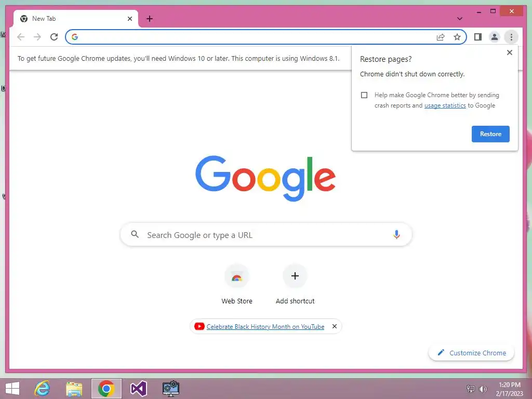Click the Windows 8.1 update notice text

[x=179, y=58]
